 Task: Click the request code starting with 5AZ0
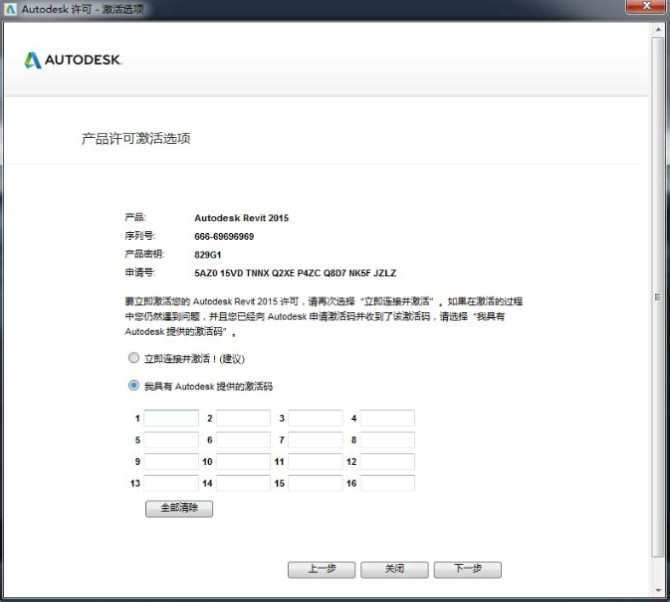pos(295,273)
